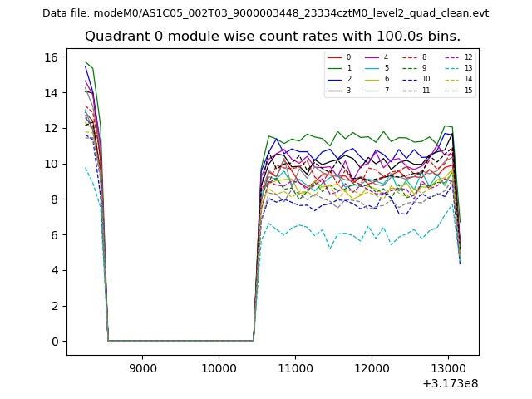Select the black solid legend entry 3
532x399 pixels.
339,90
